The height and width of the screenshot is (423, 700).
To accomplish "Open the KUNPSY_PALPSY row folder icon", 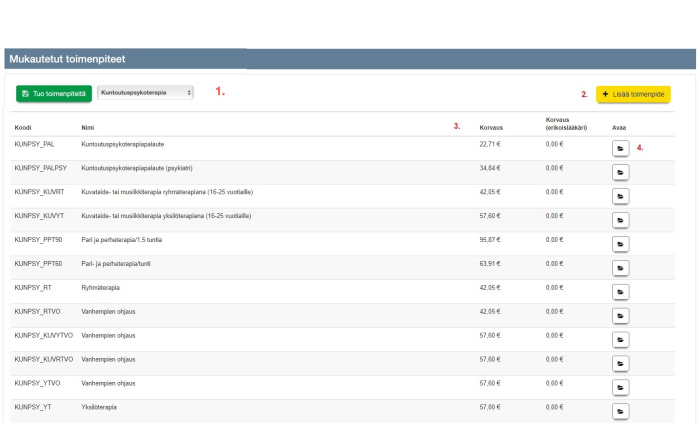I will click(620, 172).
